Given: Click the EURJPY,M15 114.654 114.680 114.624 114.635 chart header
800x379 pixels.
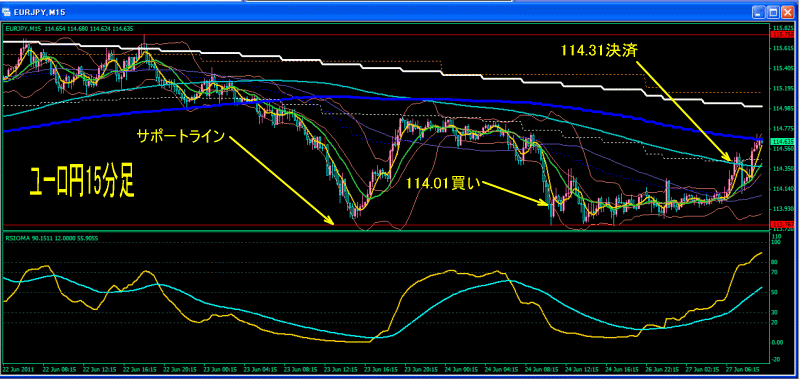Looking at the screenshot, I should (69, 29).
